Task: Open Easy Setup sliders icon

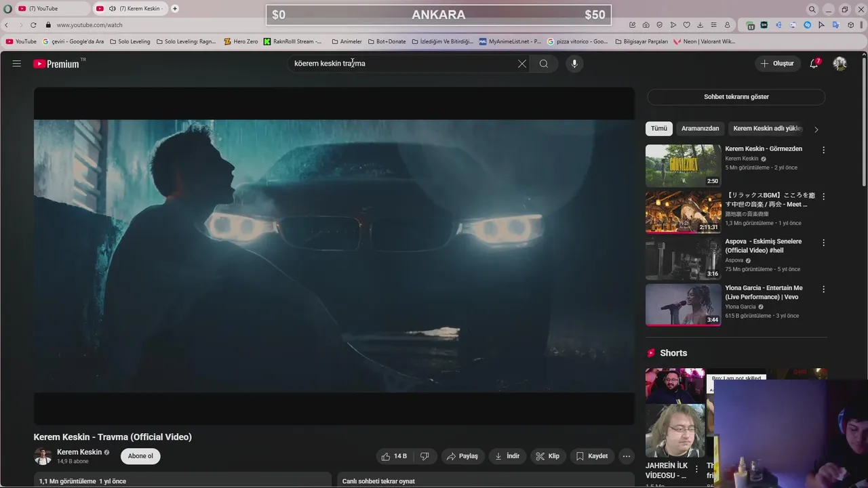Action: pos(713,25)
